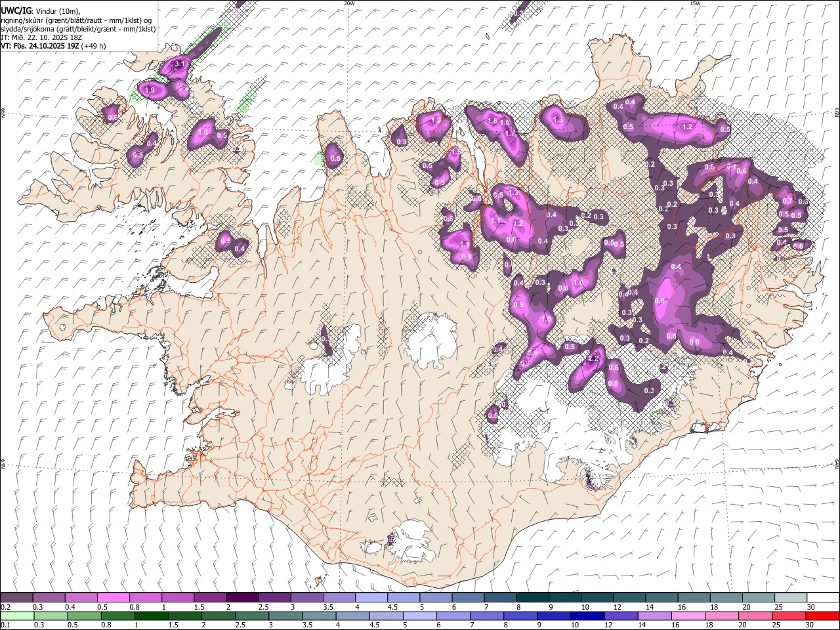Click the deep blue rain swatch between 10 and 12
Viewport: 840px width, 630px height.
click(x=587, y=616)
